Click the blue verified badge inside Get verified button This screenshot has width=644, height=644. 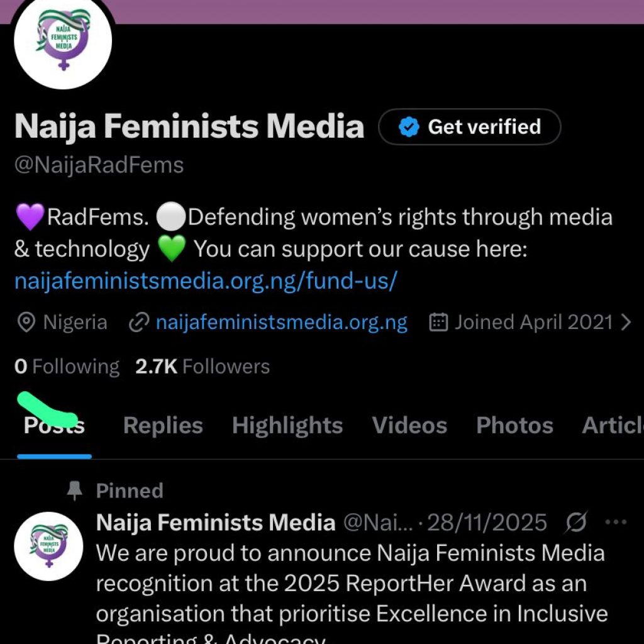pyautogui.click(x=409, y=126)
